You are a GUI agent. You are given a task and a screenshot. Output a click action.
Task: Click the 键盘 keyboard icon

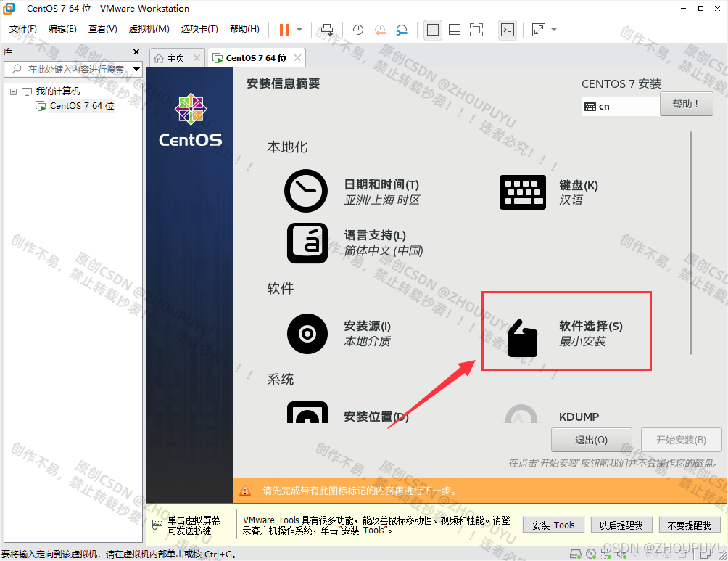pos(523,192)
